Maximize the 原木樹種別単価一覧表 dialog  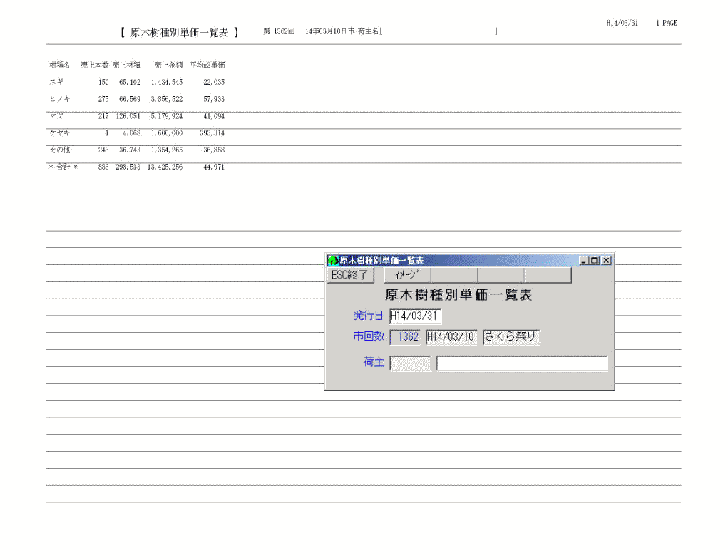tap(594, 261)
